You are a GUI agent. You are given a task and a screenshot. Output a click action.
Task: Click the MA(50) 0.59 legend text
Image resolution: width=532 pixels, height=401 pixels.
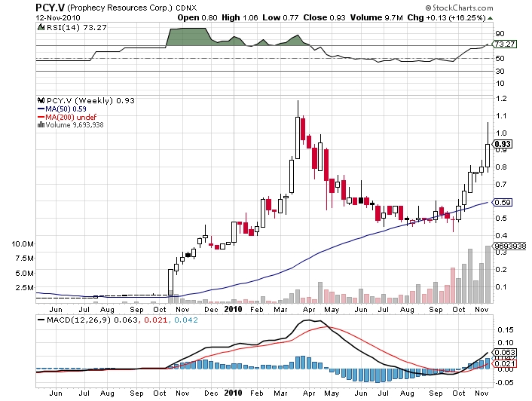tap(66, 109)
